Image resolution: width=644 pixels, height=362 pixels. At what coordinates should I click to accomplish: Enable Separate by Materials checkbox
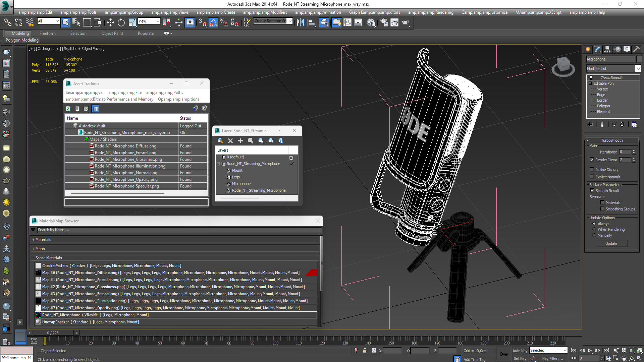tap(602, 202)
